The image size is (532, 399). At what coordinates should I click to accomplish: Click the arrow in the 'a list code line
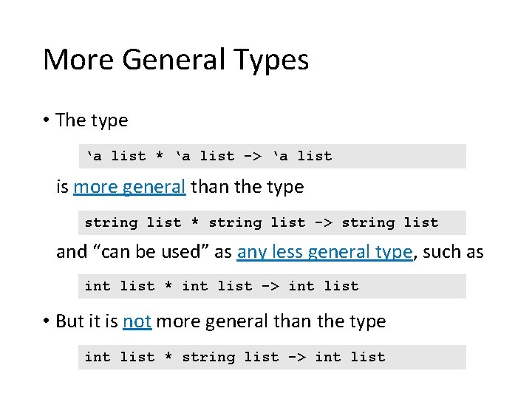(x=253, y=156)
